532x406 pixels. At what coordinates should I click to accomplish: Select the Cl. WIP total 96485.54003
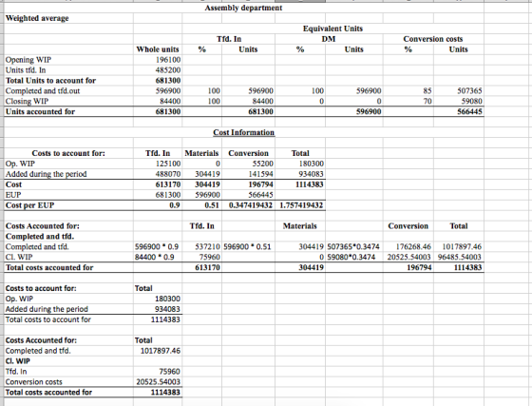click(x=460, y=257)
